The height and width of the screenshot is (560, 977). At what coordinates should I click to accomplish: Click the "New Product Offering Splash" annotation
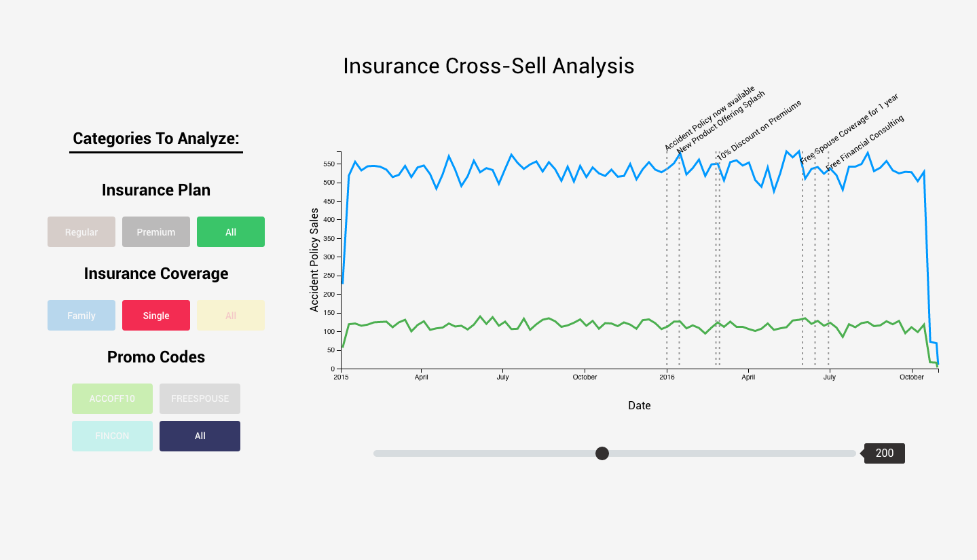(721, 122)
